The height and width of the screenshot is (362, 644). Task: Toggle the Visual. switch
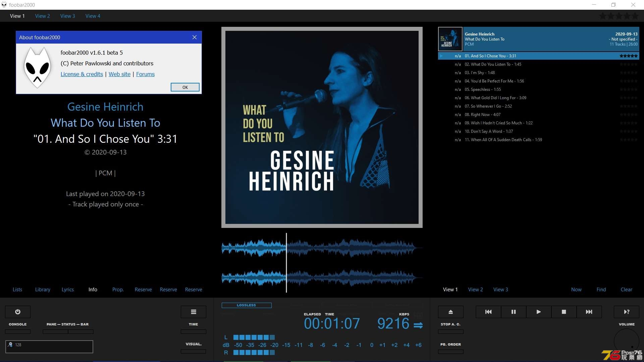[x=194, y=351]
